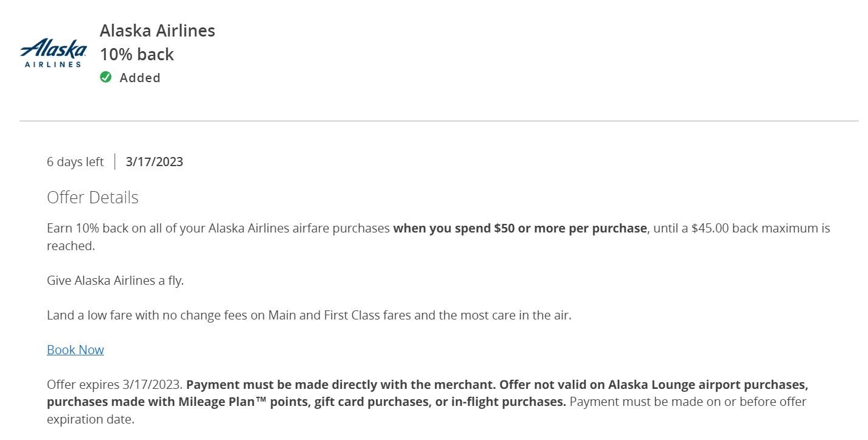Click the 10% back heading

[137, 54]
